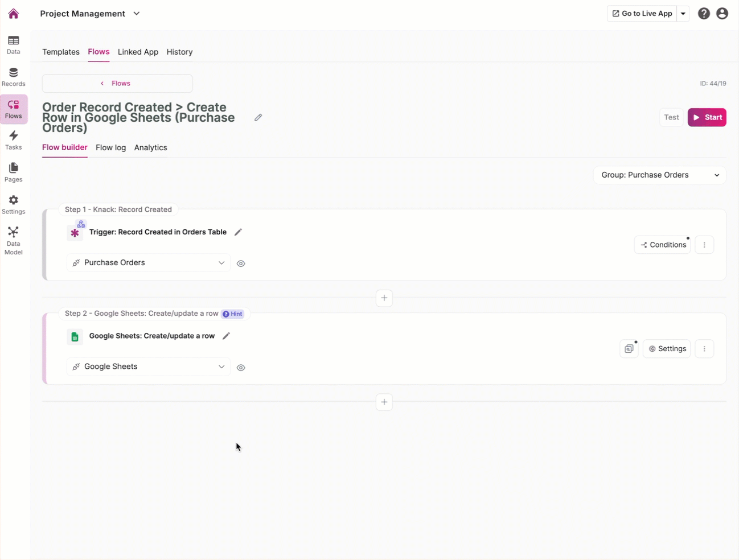Rename the Record Created trigger step
The image size is (739, 560).
point(239,232)
